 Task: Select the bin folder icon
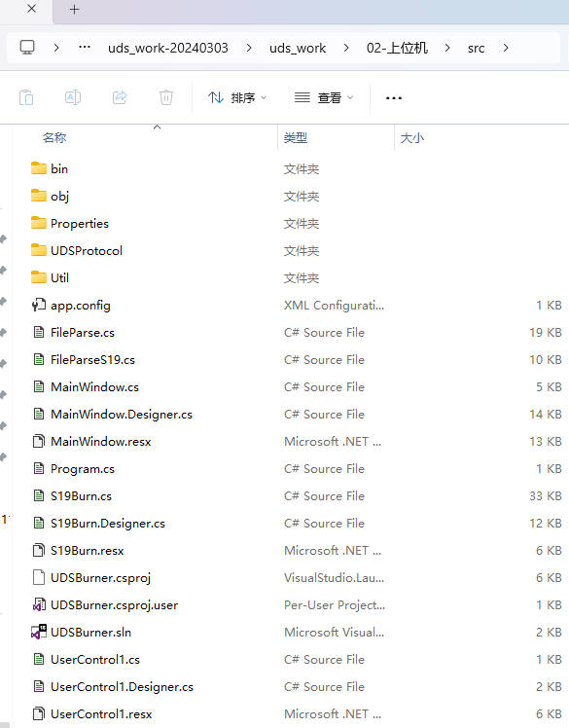[39, 168]
